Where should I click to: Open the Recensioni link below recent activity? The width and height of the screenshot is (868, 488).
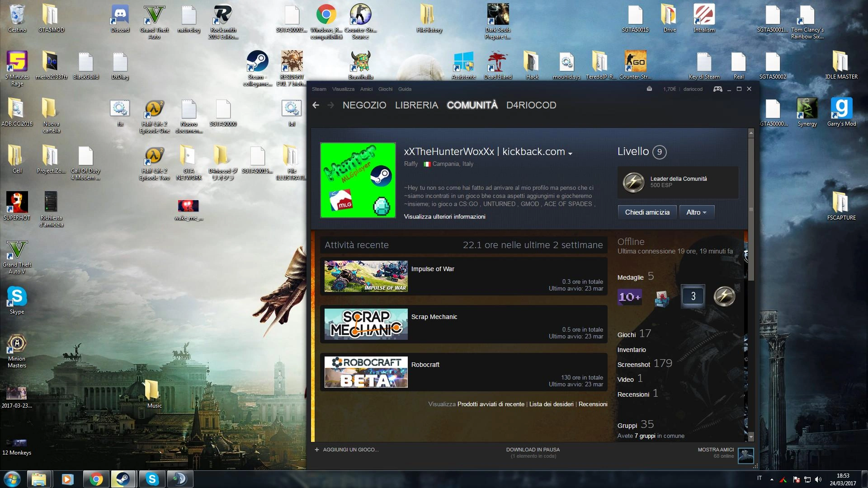tap(593, 404)
